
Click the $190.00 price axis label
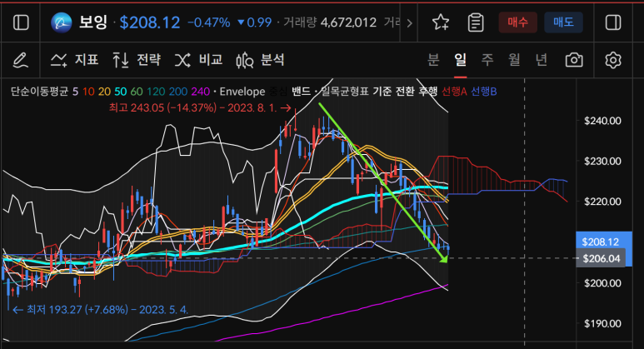pyautogui.click(x=602, y=323)
